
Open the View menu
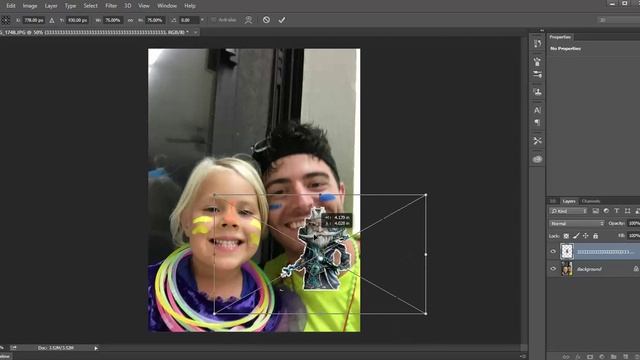tap(144, 6)
